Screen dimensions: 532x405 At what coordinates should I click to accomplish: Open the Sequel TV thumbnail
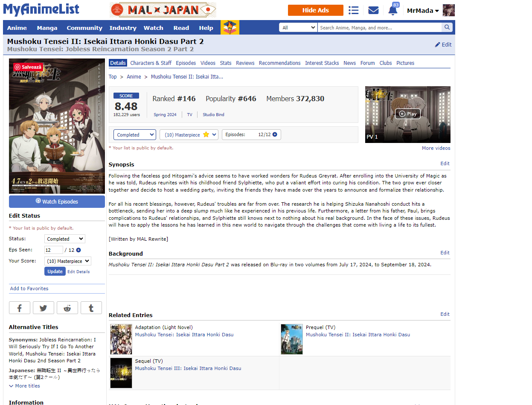click(121, 373)
